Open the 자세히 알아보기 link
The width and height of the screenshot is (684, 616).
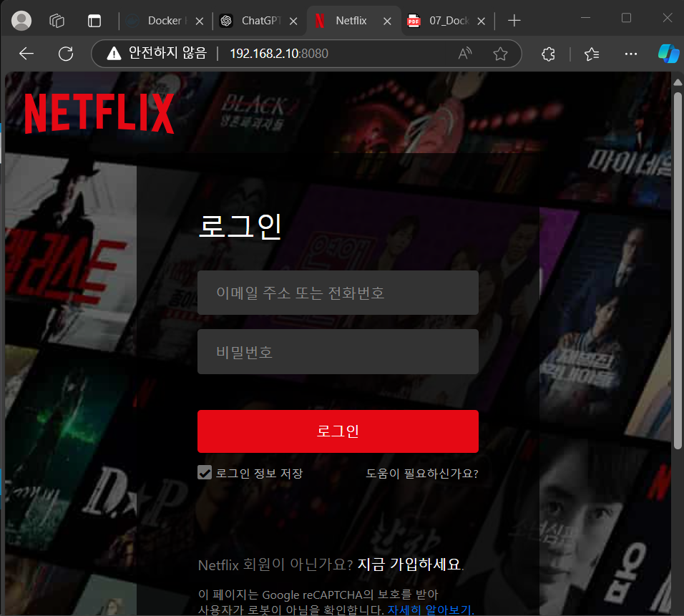click(x=431, y=610)
